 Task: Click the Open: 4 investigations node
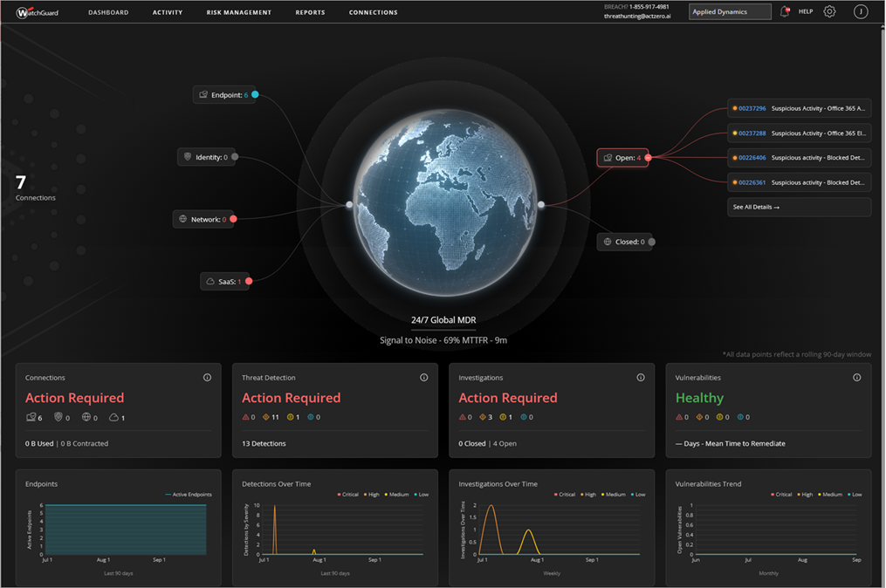pos(624,158)
